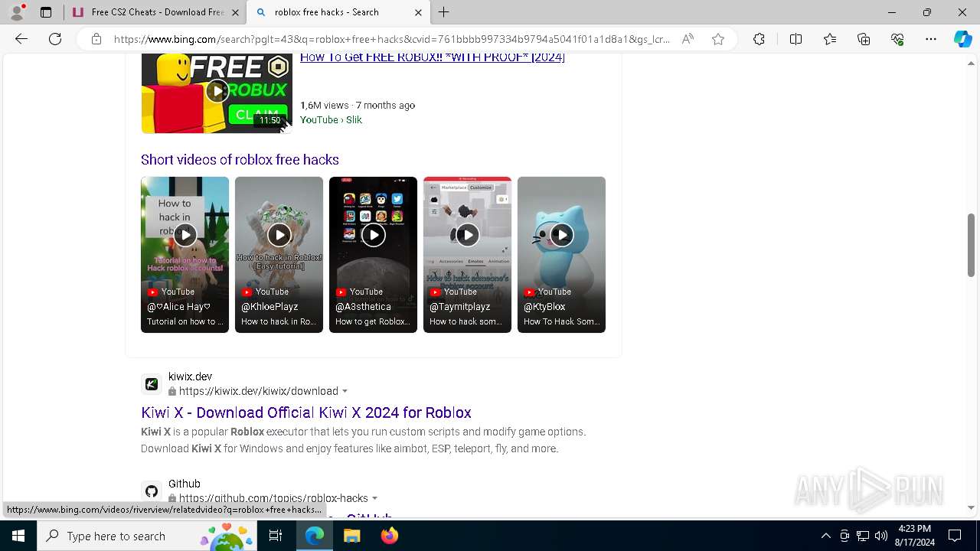This screenshot has width=980, height=551.
Task: Play @A3sthetica short video
Action: tap(373, 255)
